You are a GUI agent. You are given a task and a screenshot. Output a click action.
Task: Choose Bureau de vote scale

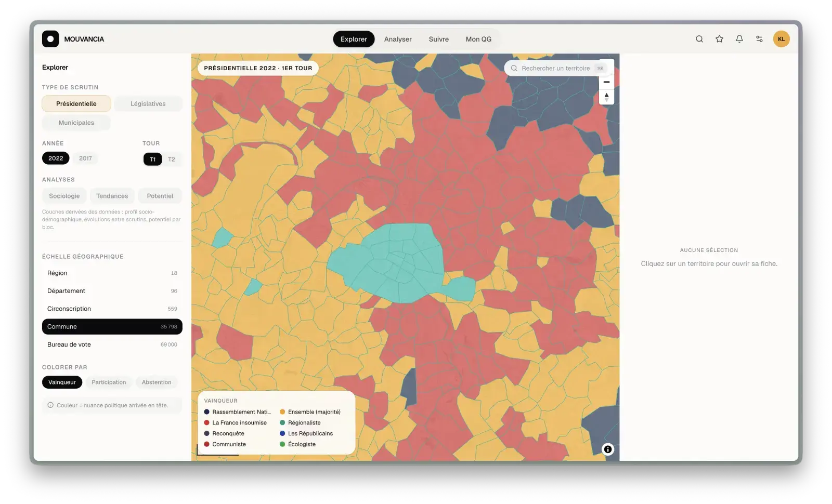click(112, 344)
